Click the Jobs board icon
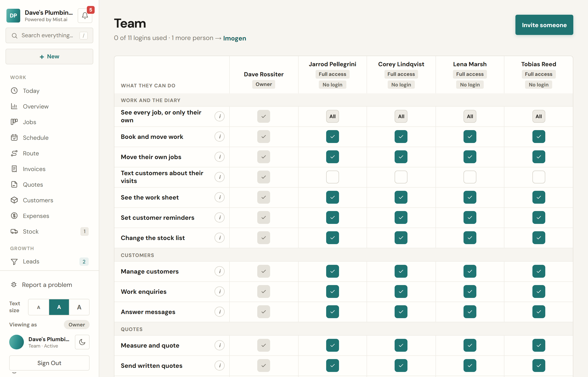The width and height of the screenshot is (588, 377). [x=14, y=122]
